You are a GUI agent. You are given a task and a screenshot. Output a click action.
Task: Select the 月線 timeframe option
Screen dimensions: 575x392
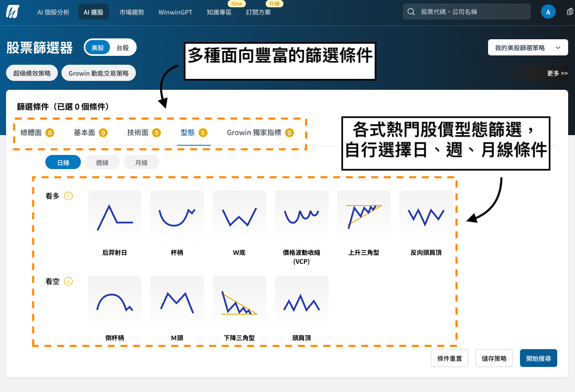pyautogui.click(x=142, y=163)
